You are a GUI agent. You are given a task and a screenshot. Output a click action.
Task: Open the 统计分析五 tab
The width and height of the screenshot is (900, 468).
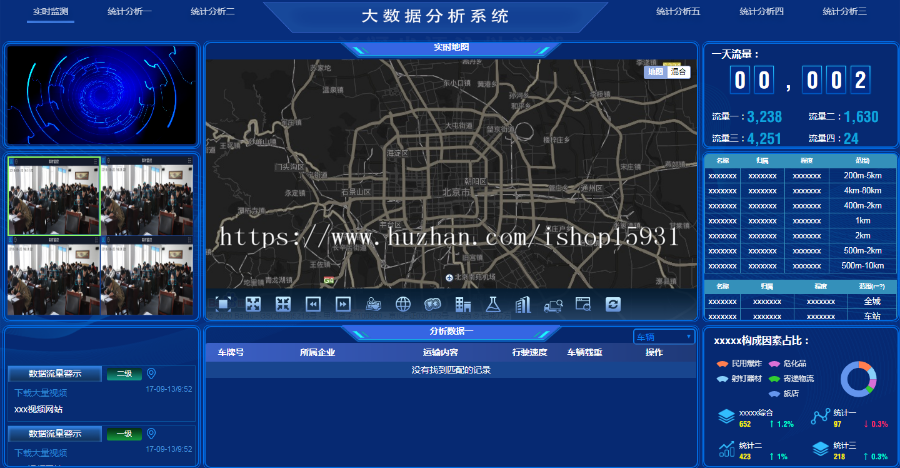(678, 12)
